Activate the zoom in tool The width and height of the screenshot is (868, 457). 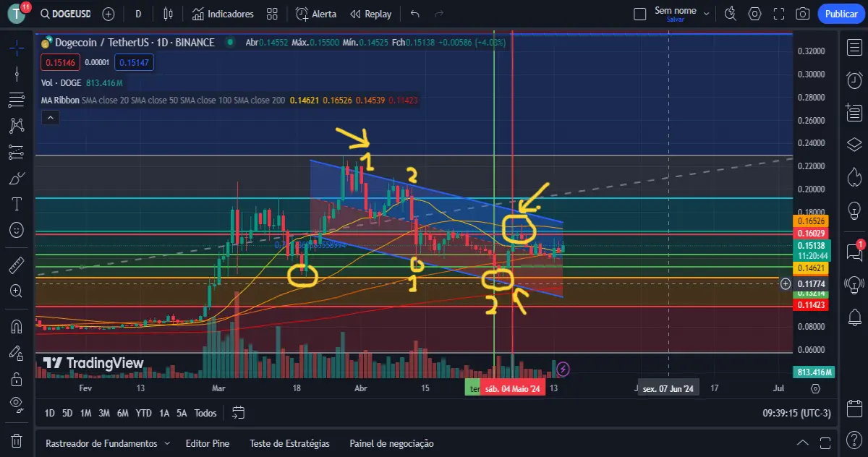pyautogui.click(x=16, y=291)
